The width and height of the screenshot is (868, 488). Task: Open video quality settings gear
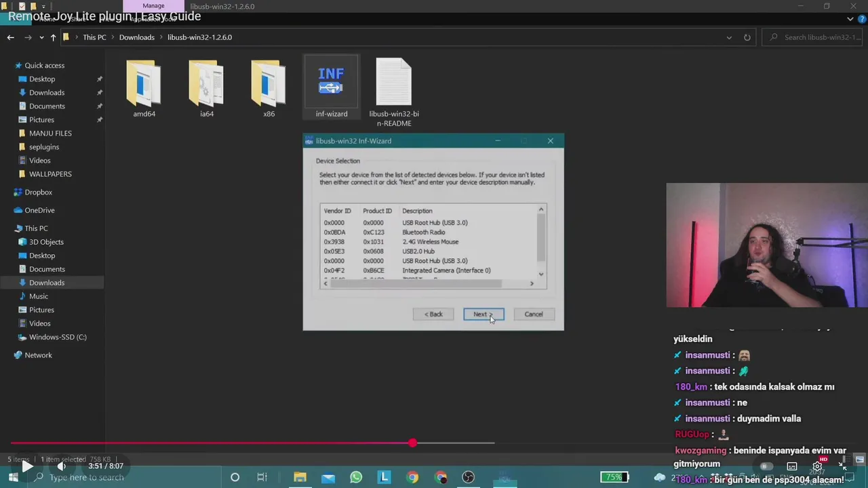click(818, 466)
